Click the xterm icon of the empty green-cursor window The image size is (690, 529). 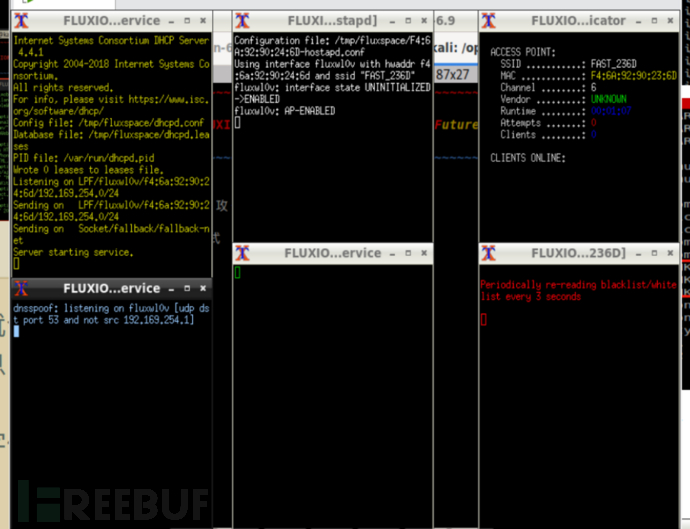point(242,253)
